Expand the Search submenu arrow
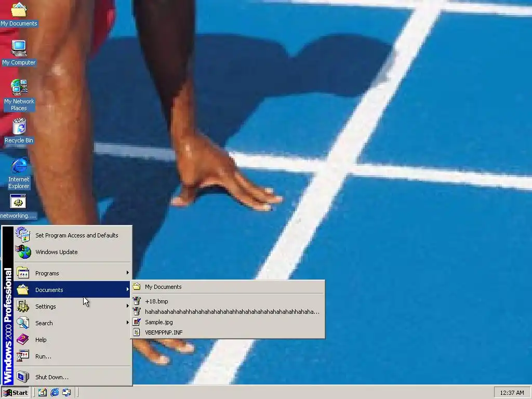Image resolution: width=532 pixels, height=399 pixels. [128, 323]
